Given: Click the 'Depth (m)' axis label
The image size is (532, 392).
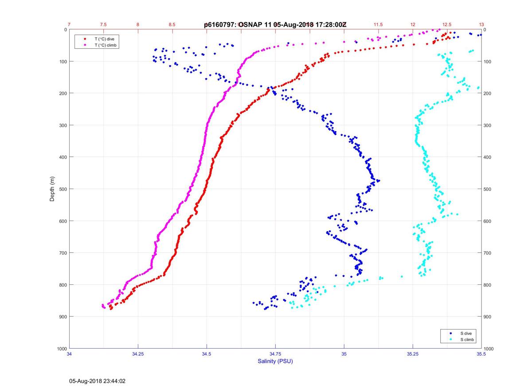Looking at the screenshot, I should click(x=52, y=189).
